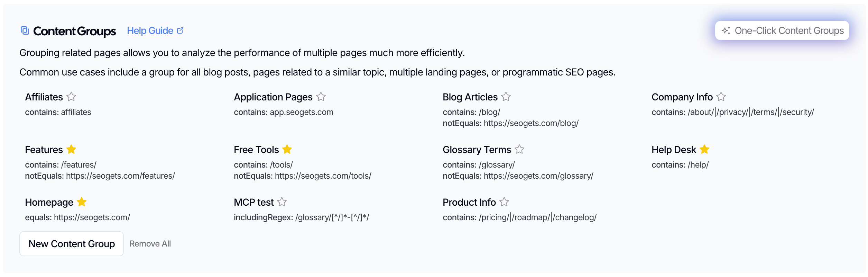Screen dimensions: 868x277
Task: Create a New Content Group
Action: 72,244
